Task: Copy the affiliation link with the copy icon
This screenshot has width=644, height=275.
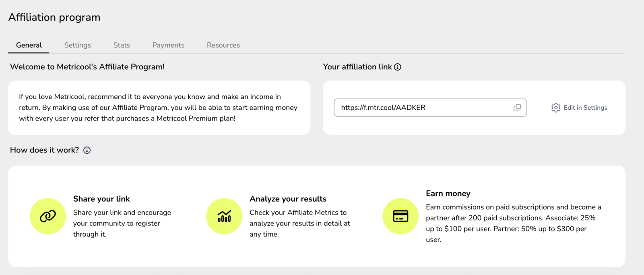Action: click(517, 108)
